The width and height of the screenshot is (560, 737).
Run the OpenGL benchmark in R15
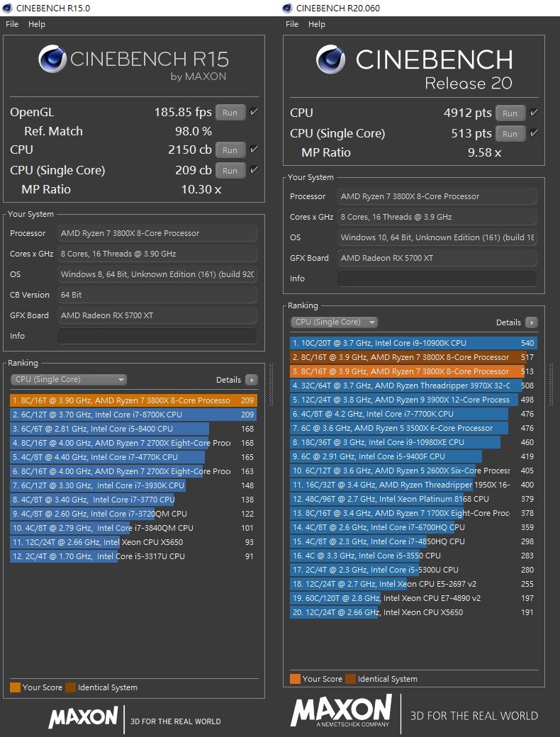[230, 113]
